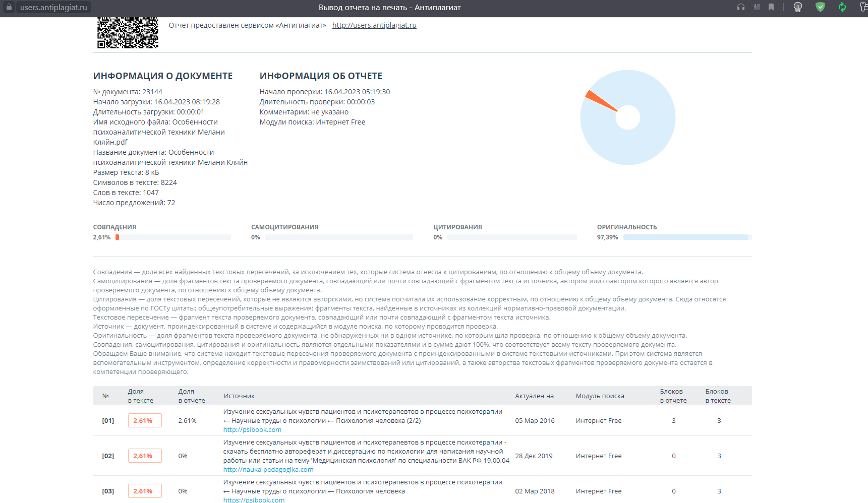Open the http://psibook.com link in source 01
Screen dimensions: 868x503
(x=252, y=430)
